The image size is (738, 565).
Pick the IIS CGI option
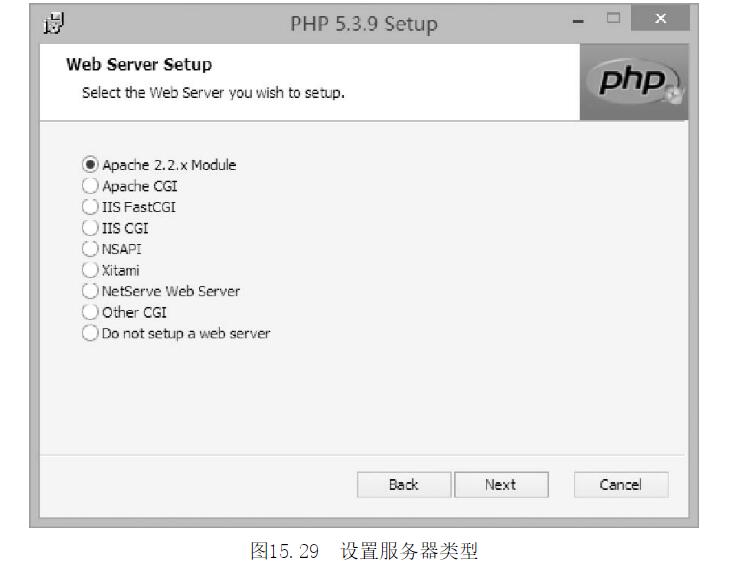click(90, 228)
